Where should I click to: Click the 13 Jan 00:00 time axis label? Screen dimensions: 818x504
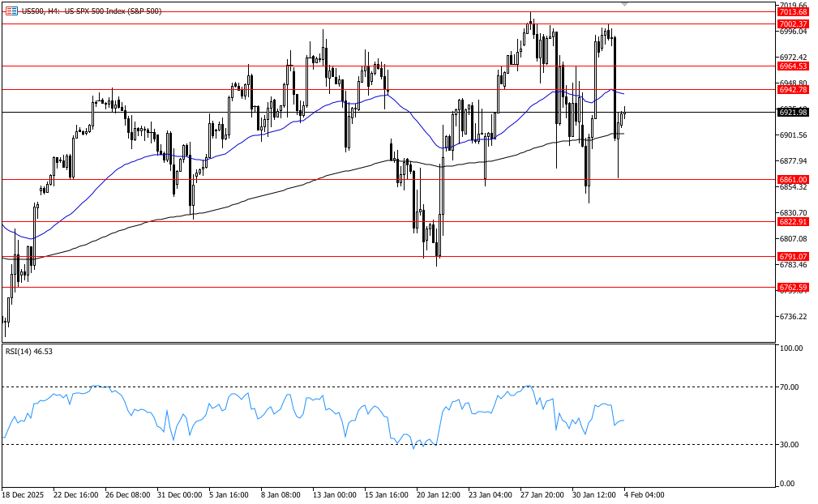click(x=335, y=493)
